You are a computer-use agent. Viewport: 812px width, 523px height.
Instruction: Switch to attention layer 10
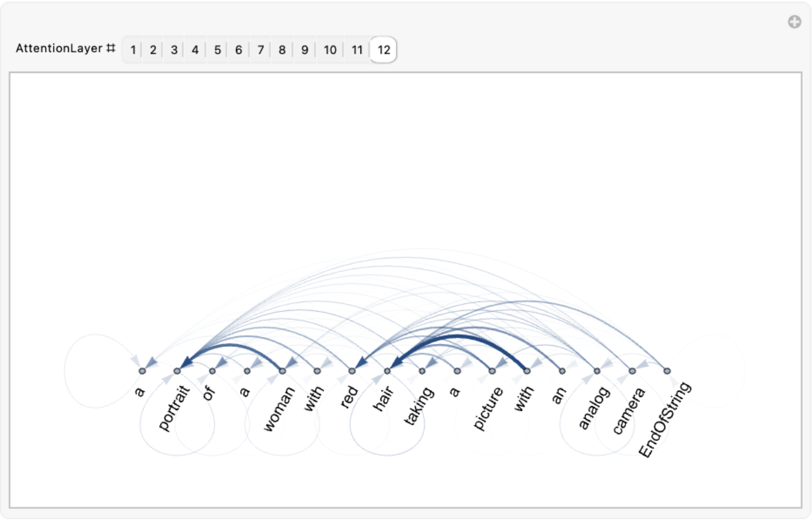click(330, 50)
